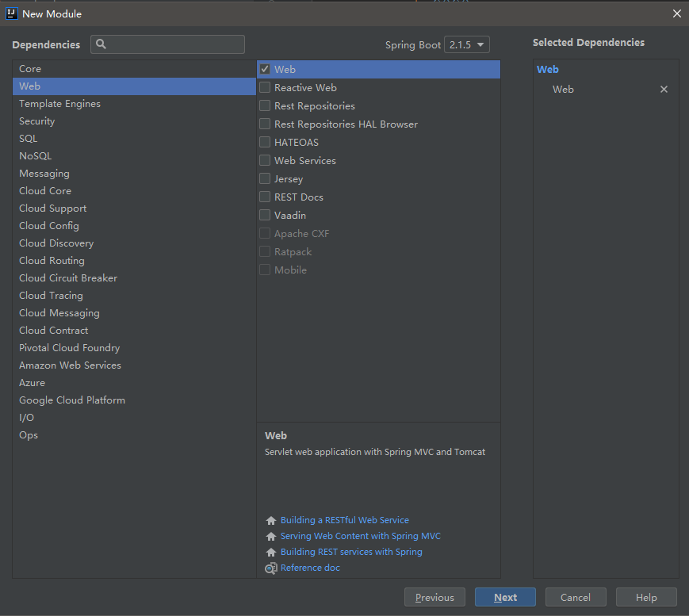Open the Building a RESTful Web Service link

pos(344,521)
